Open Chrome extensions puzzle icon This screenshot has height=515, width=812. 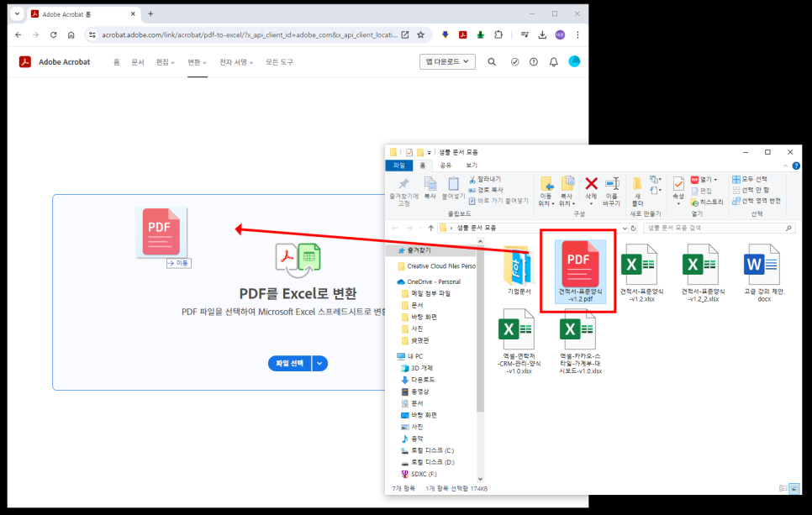[x=498, y=34]
